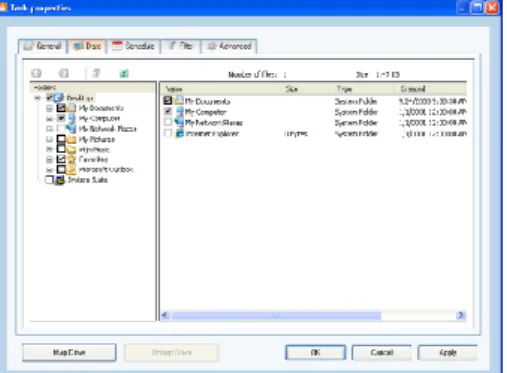This screenshot has height=373, width=507.
Task: Toggle My Documents checkbox in file list
Action: point(168,100)
